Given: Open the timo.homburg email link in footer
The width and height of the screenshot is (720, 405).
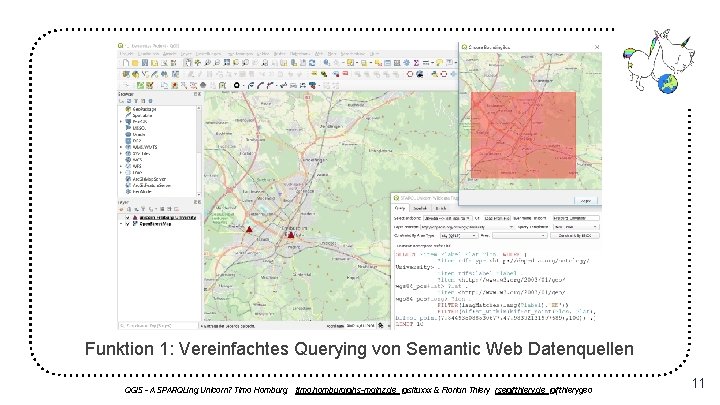Looking at the screenshot, I should tap(348, 390).
